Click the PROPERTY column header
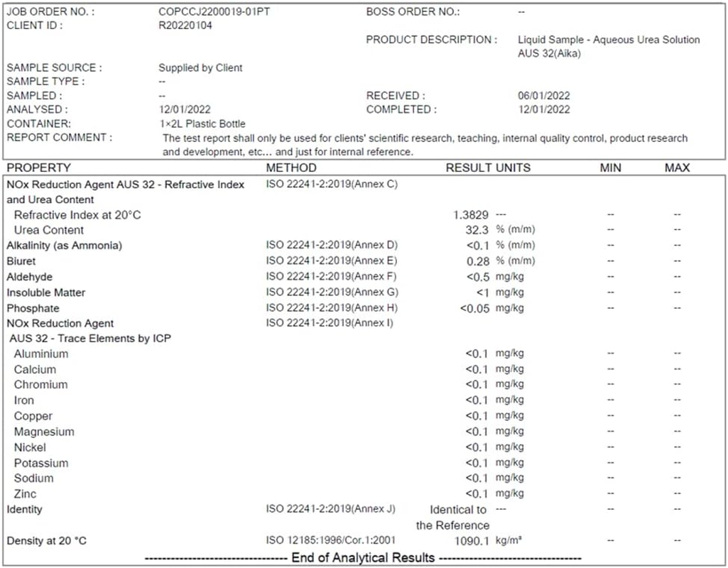The width and height of the screenshot is (728, 568). (39, 168)
